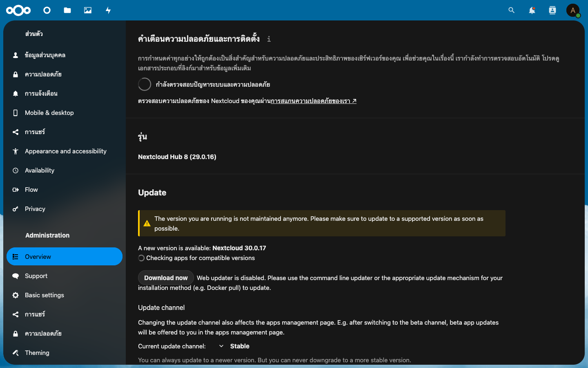The height and width of the screenshot is (368, 588).
Task: Open the Files folder icon
Action: (67, 10)
